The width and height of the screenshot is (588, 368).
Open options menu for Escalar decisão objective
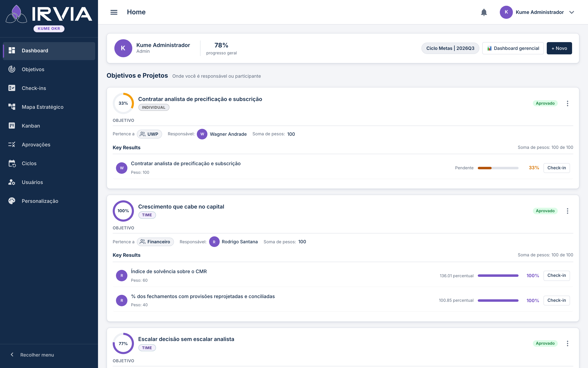click(567, 343)
